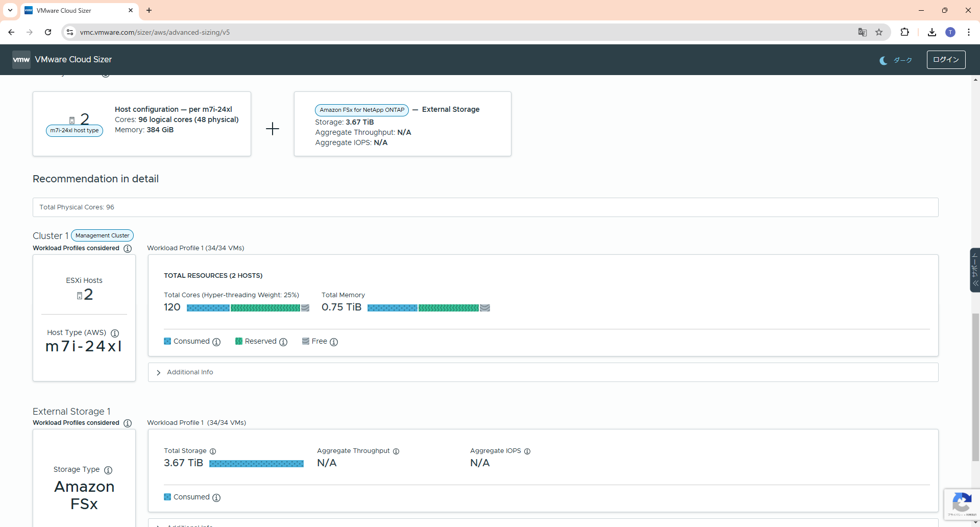This screenshot has height=527, width=980.
Task: Open a new browser tab
Action: [x=149, y=10]
